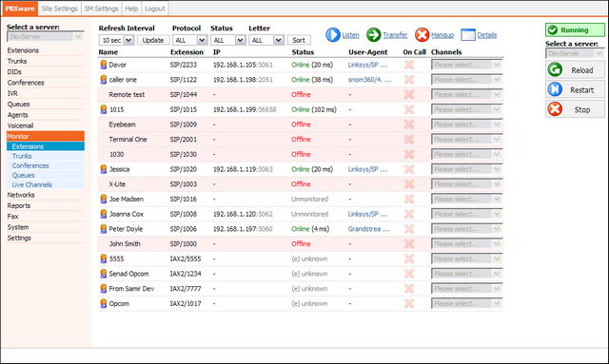Click the green Reload icon
The width and height of the screenshot is (609, 364).
point(555,69)
